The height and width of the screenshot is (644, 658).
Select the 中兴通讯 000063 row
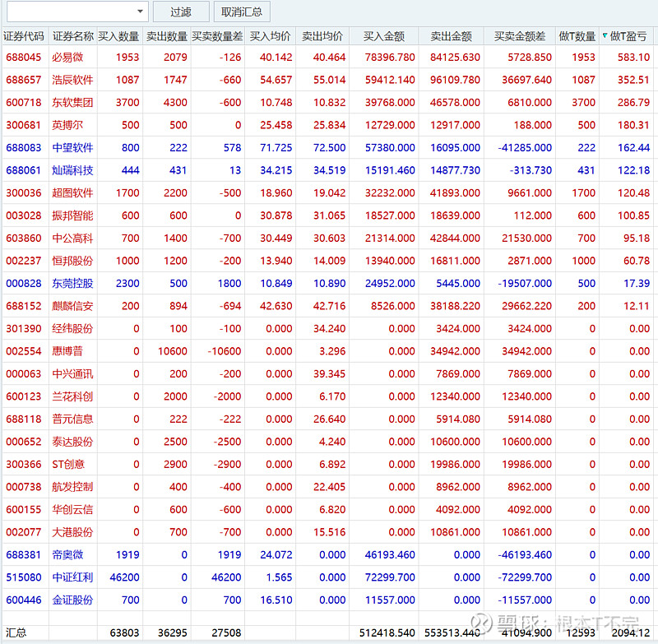[x=327, y=373]
